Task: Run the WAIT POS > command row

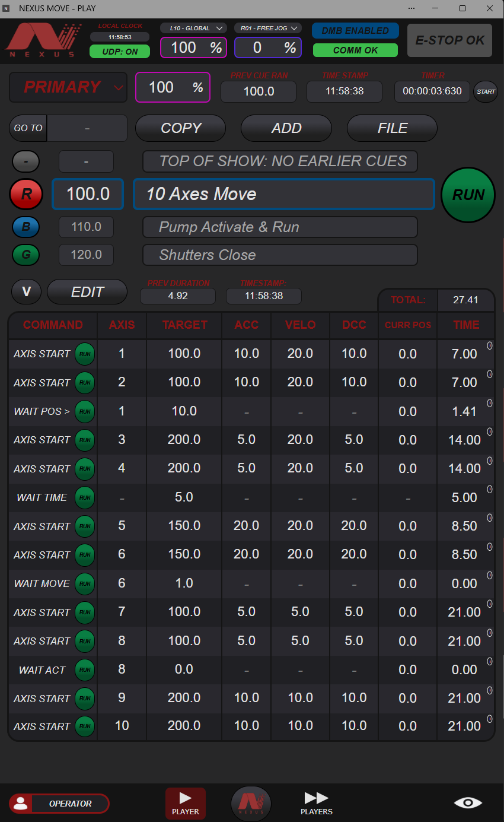Action: 85,411
